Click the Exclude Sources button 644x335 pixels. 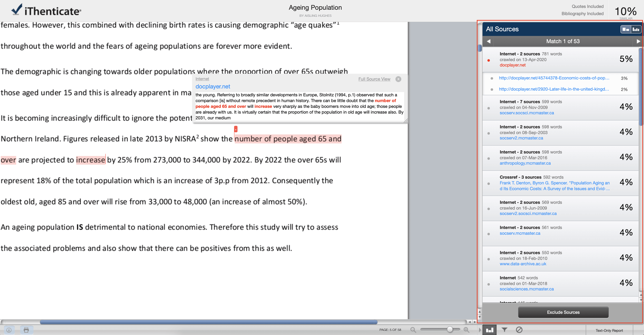563,312
